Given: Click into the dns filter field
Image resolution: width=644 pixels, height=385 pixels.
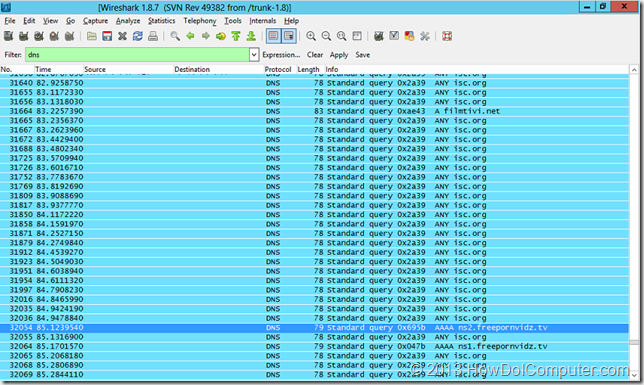Looking at the screenshot, I should coord(137,55).
